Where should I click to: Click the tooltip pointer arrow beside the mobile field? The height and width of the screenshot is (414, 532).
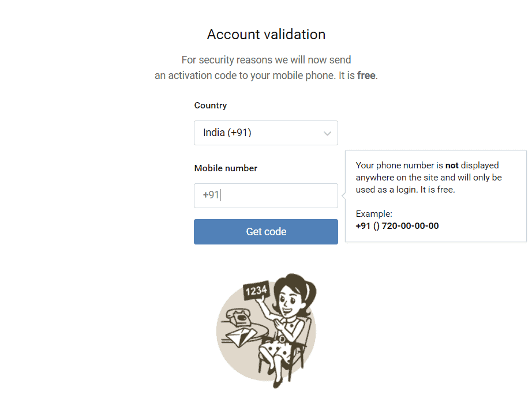point(343,195)
